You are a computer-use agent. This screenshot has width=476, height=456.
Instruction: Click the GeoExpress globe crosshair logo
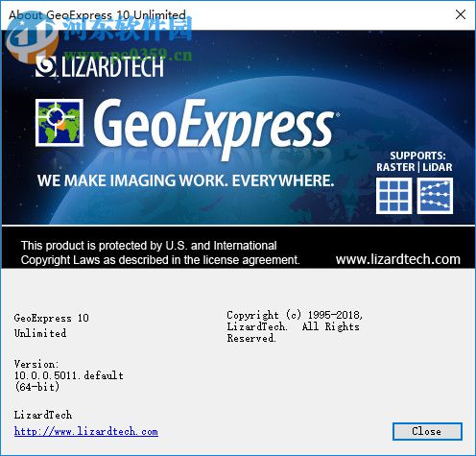59,123
